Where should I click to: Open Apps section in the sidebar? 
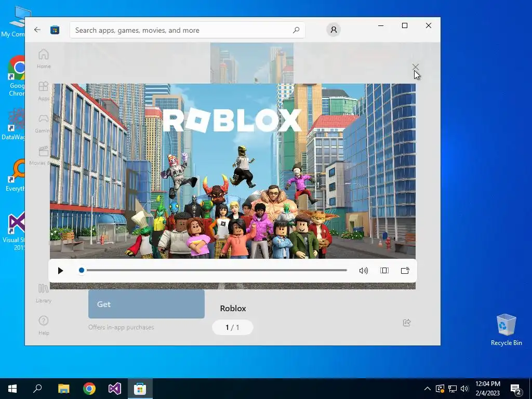tap(44, 91)
